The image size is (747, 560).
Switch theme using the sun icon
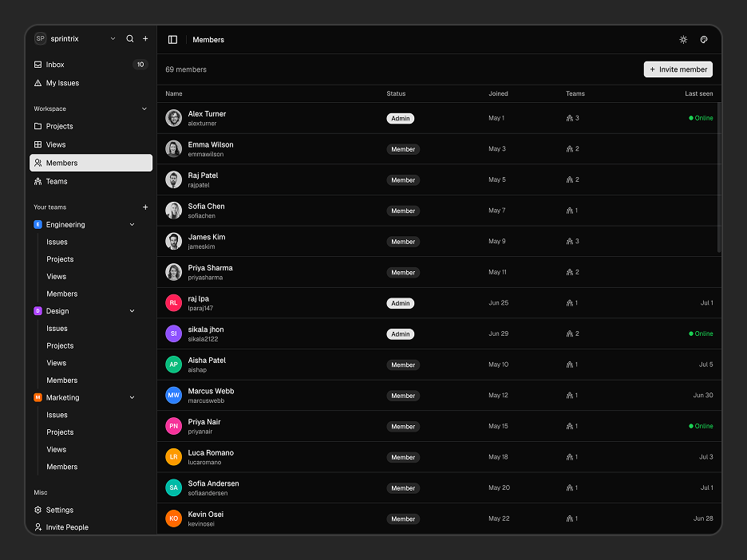pos(683,40)
